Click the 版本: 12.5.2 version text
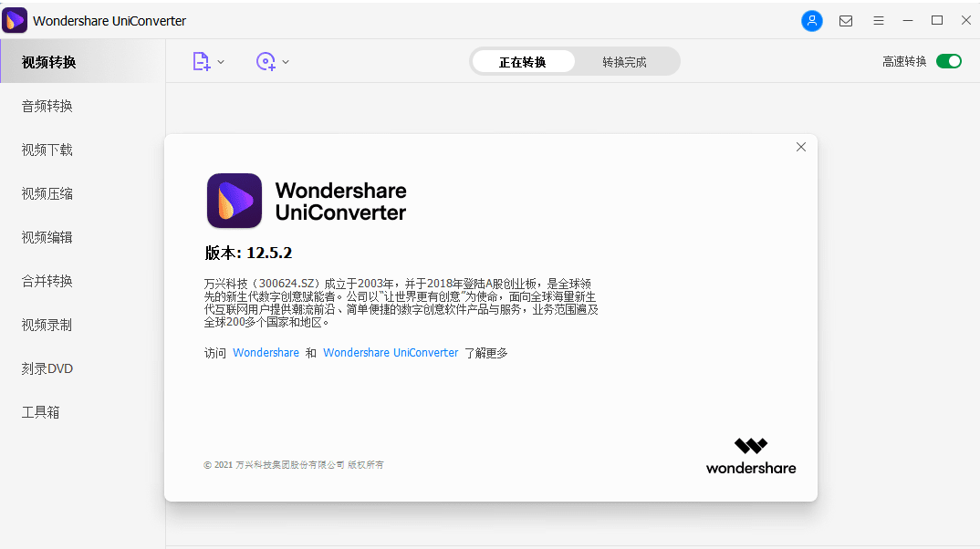 click(248, 253)
